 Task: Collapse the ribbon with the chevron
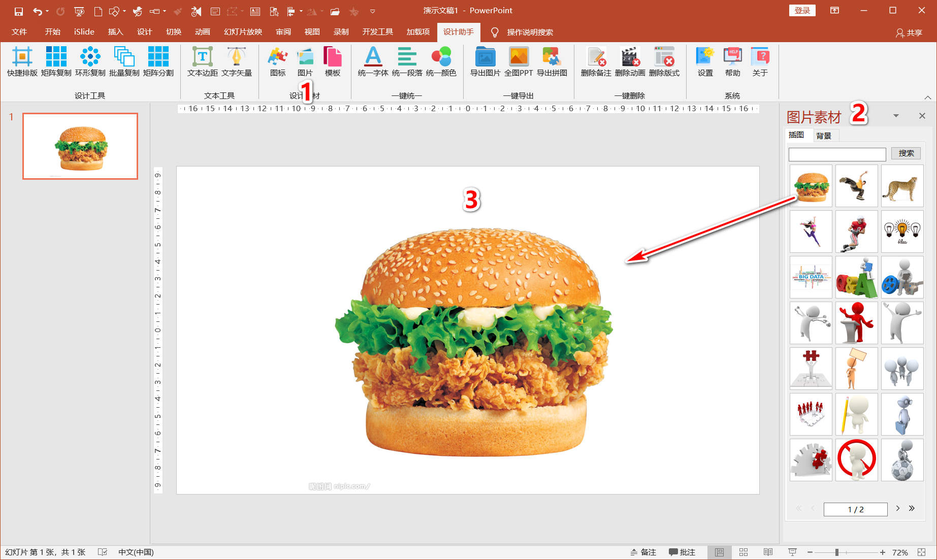pyautogui.click(x=928, y=97)
